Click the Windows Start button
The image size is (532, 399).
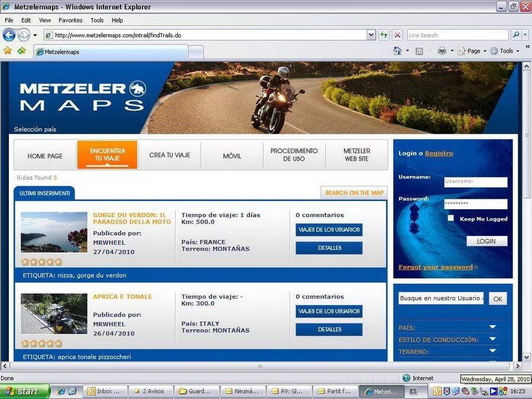pos(25,391)
